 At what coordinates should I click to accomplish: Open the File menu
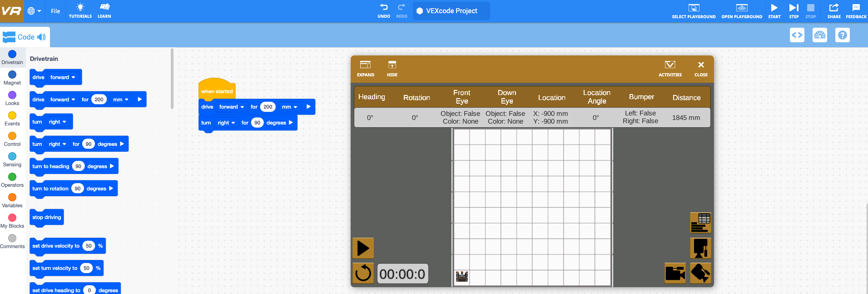click(55, 11)
